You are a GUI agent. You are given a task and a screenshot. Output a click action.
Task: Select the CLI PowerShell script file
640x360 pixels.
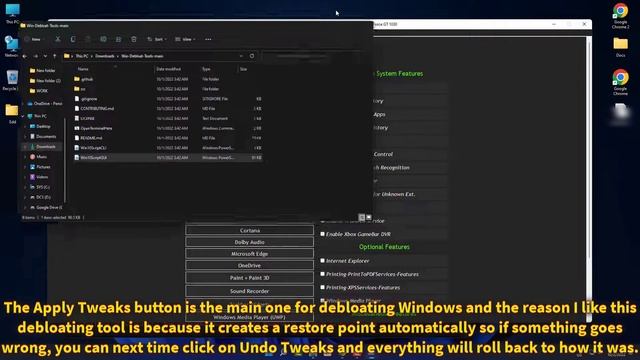coord(168,148)
